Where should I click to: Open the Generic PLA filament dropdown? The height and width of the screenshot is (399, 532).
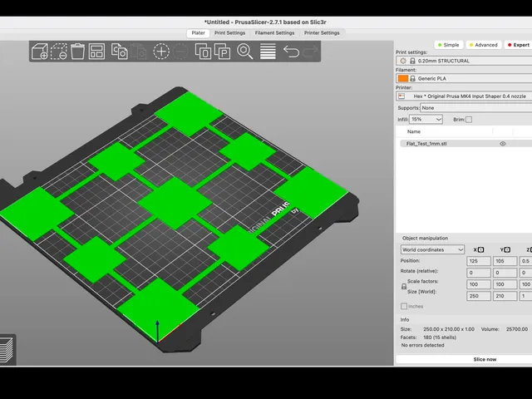464,78
